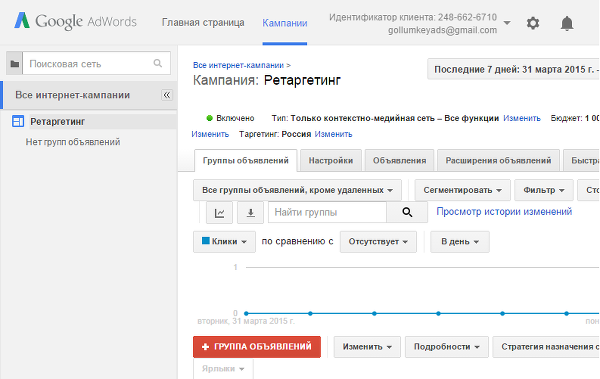The image size is (600, 379).
Task: Click the green Включено status dot
Action: click(209, 118)
